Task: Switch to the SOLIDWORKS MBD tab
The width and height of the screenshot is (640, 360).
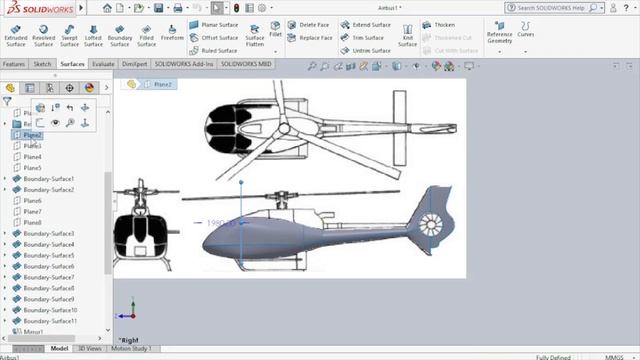Action: point(246,64)
